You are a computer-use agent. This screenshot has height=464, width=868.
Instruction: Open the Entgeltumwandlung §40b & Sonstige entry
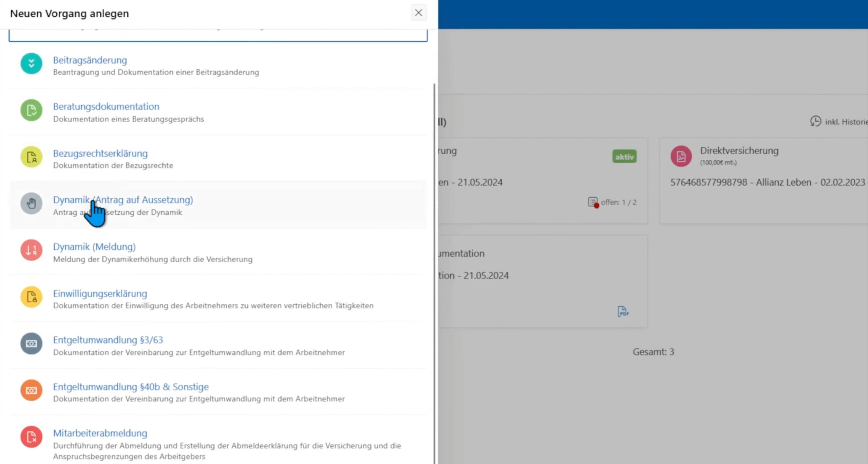point(131,387)
